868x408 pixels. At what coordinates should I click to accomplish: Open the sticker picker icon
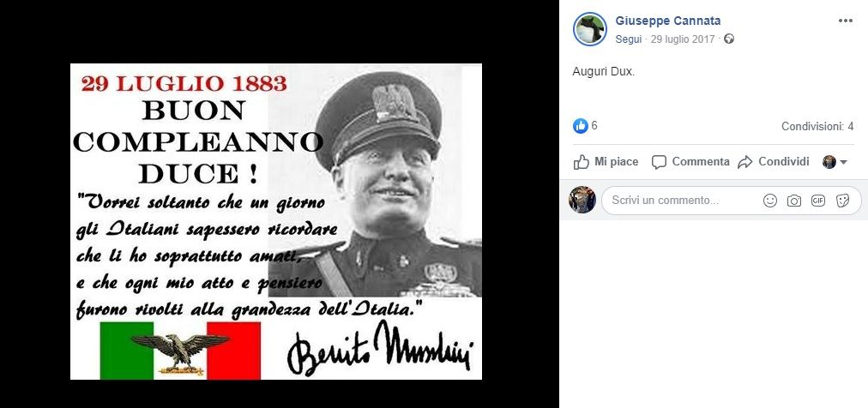(842, 201)
